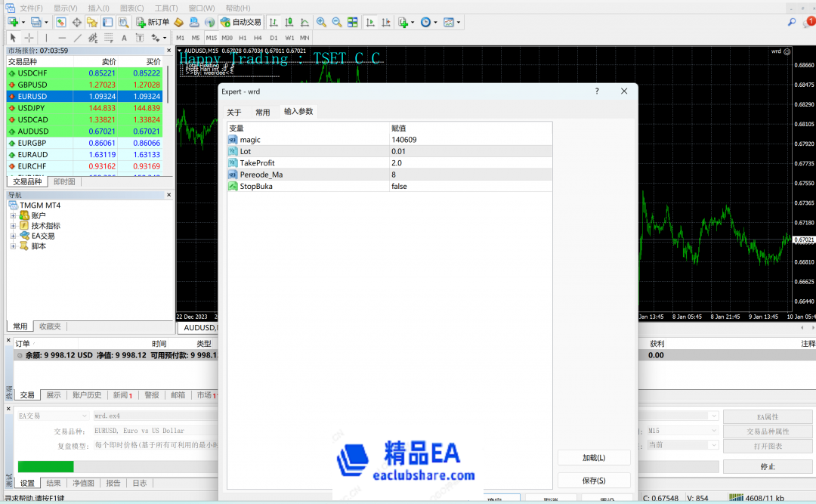Click the 新订单 (New Order) toolbar button

click(x=152, y=22)
